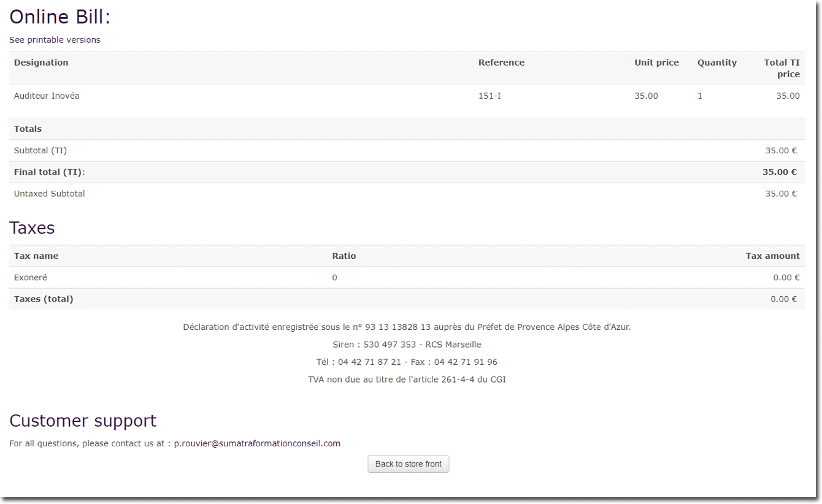Screen dimensions: 822x504
Task: Click the Back to store front button
Action: pyautogui.click(x=408, y=464)
